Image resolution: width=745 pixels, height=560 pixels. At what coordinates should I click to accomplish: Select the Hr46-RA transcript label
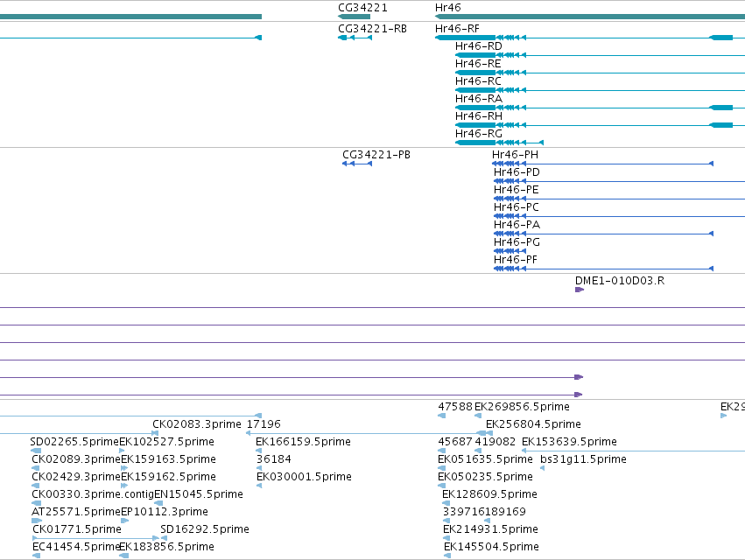(479, 99)
